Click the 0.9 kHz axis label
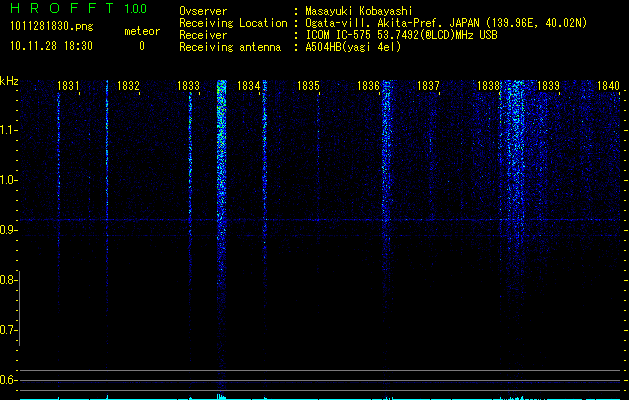This screenshot has width=629, height=400. [x=8, y=230]
